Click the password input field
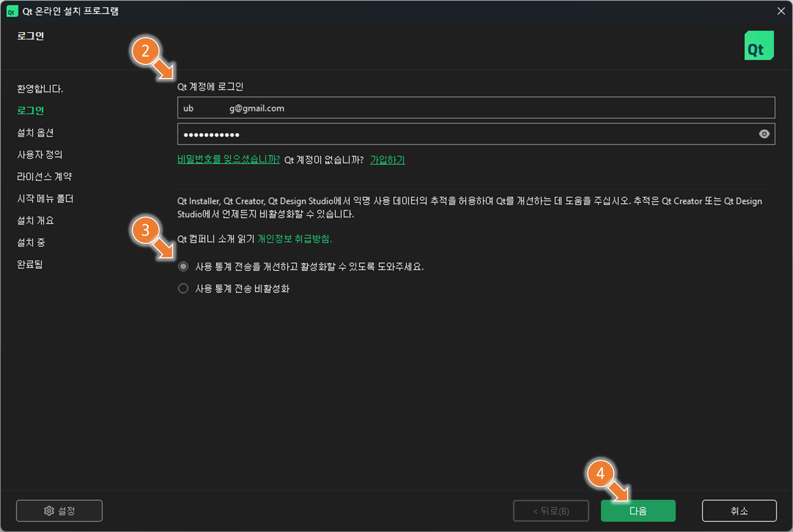 [476, 134]
